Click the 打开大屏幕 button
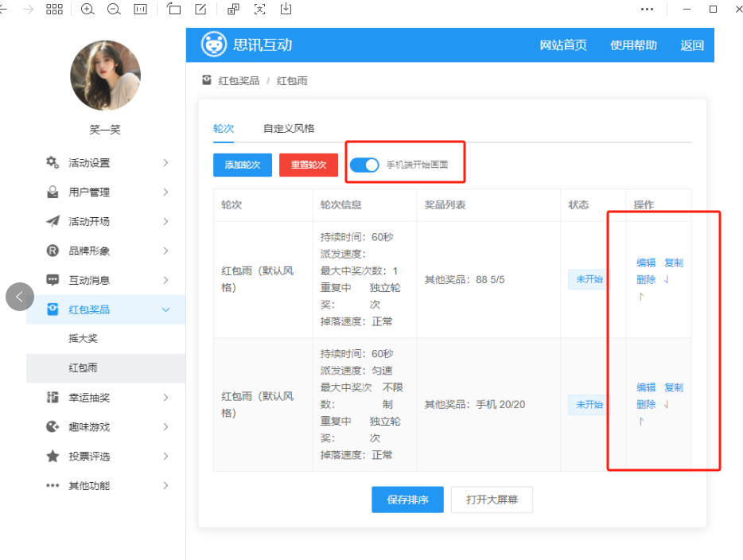 point(492,500)
